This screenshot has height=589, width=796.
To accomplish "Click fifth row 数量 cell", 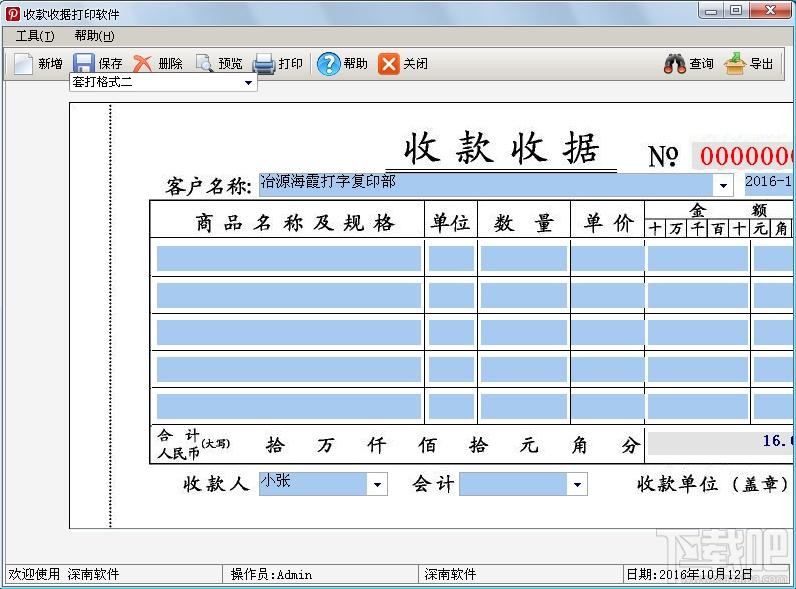I will click(524, 407).
